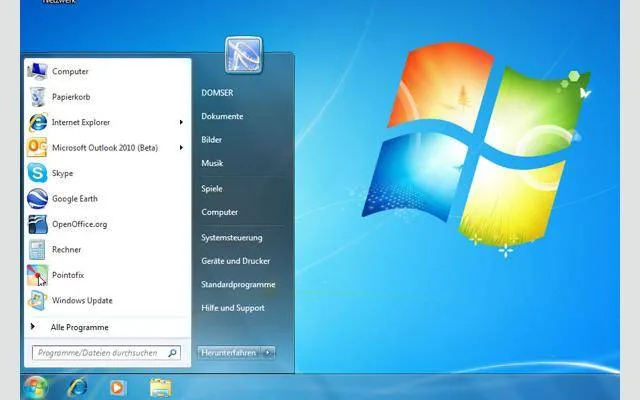This screenshot has width=640, height=400.
Task: Open Computer in the right pane
Action: pos(220,212)
